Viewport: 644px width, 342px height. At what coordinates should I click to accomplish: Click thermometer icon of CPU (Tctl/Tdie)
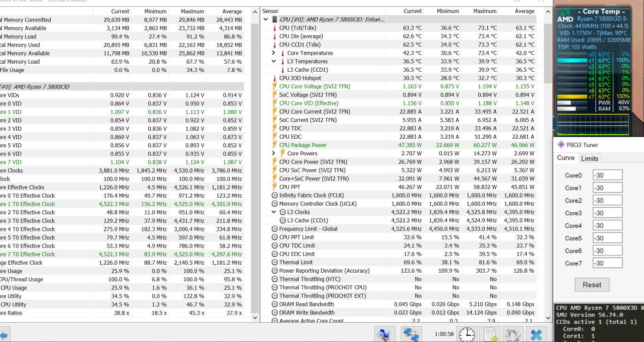pyautogui.click(x=275, y=28)
